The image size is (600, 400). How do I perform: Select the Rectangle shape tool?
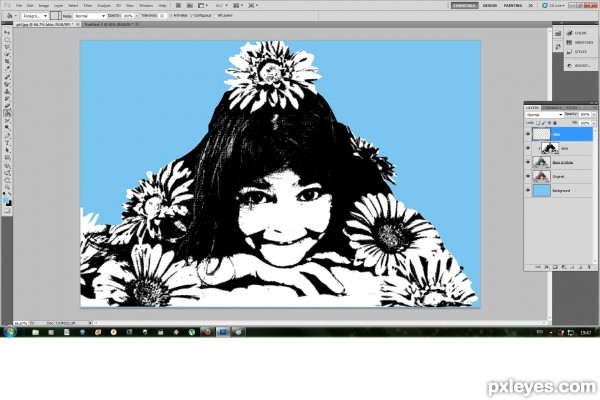[7, 158]
